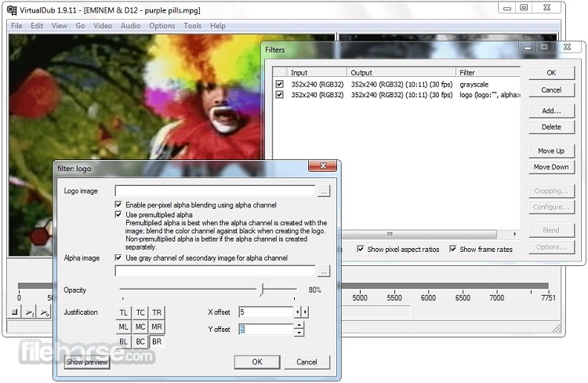Toggle Use premultiplied alpha option

(118, 214)
